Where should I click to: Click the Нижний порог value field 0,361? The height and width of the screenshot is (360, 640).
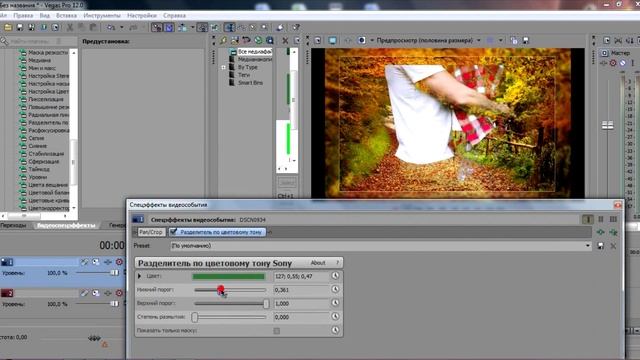pyautogui.click(x=300, y=290)
